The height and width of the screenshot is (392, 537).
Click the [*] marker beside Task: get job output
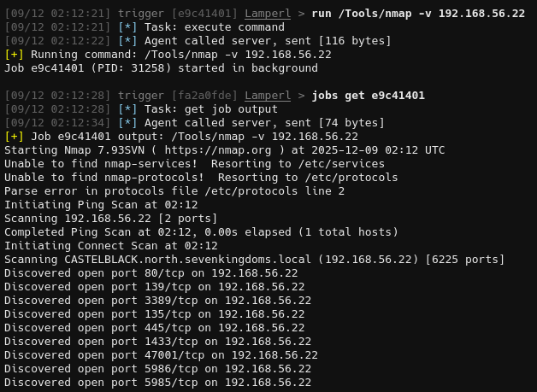pyautogui.click(x=127, y=109)
